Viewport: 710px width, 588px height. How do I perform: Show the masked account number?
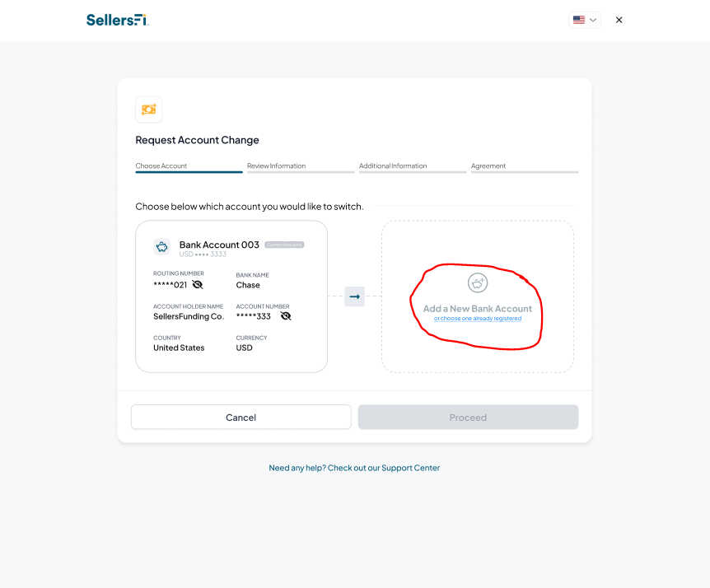286,316
